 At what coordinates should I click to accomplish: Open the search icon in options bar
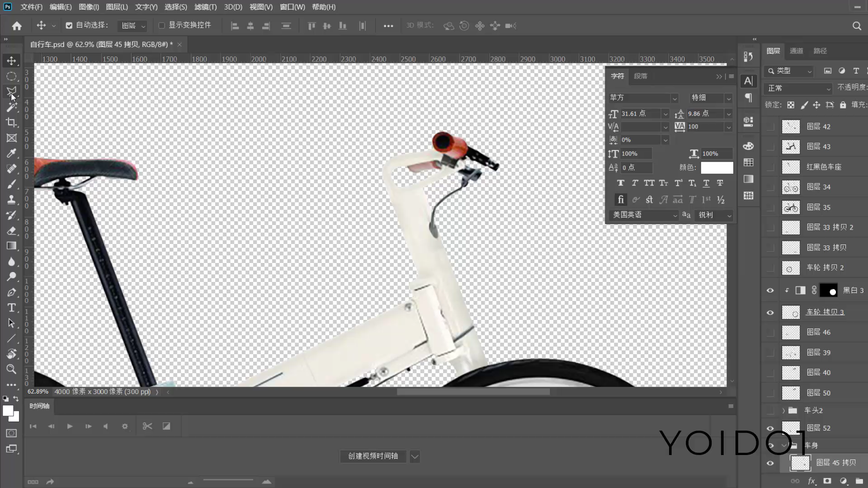(x=856, y=26)
